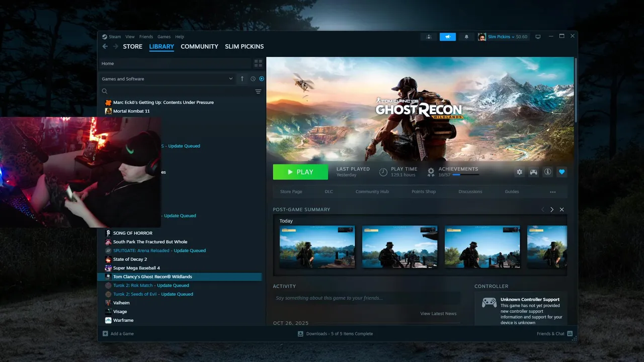The width and height of the screenshot is (644, 362).
Task: Show game info icon
Action: [x=547, y=172]
